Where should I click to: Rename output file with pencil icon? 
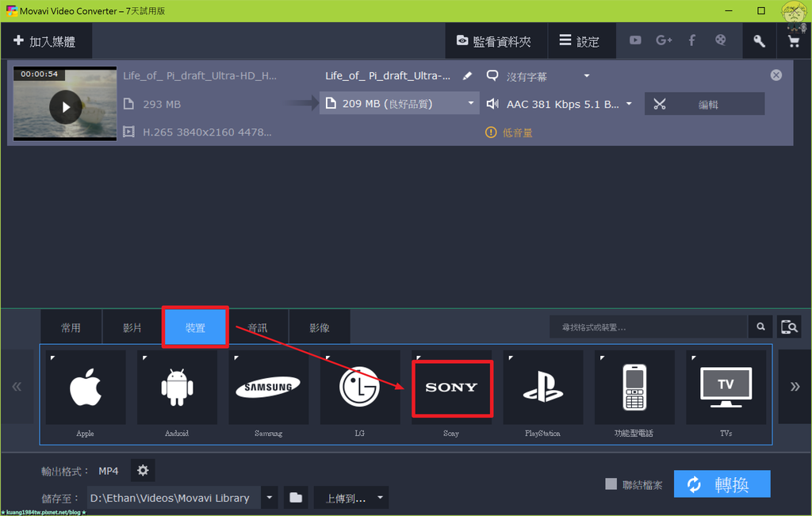(467, 76)
